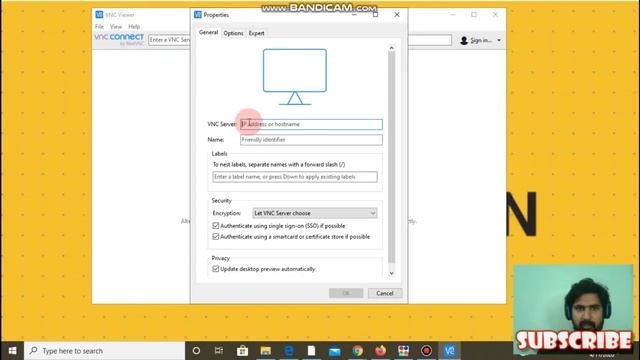Screen dimensions: 640x360
Task: Open the Help menu in VNC Viewer
Action: click(x=134, y=27)
